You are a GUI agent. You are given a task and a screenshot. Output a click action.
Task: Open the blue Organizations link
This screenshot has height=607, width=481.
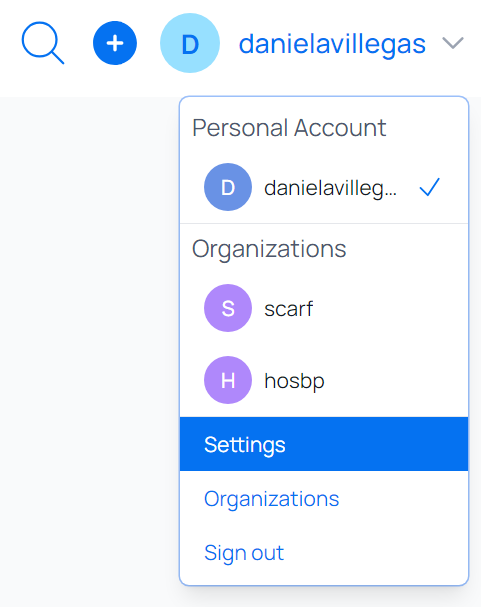[x=272, y=499]
